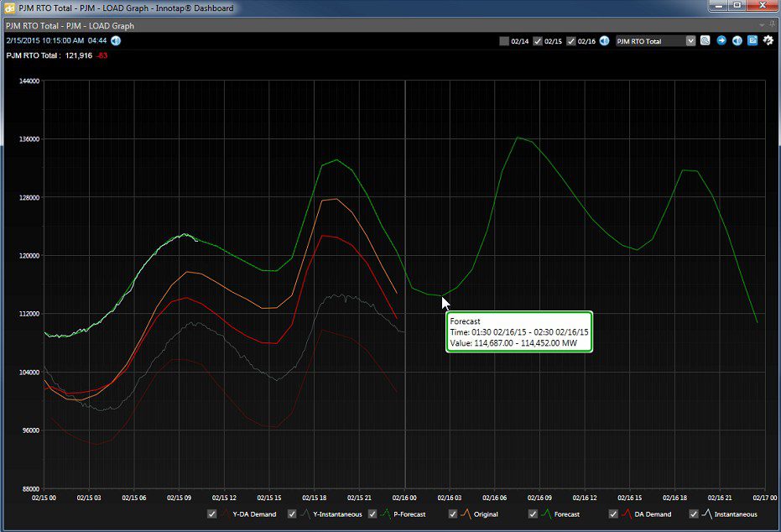Click the 02/15 18 x-axis label
781x532 pixels.
tap(315, 498)
